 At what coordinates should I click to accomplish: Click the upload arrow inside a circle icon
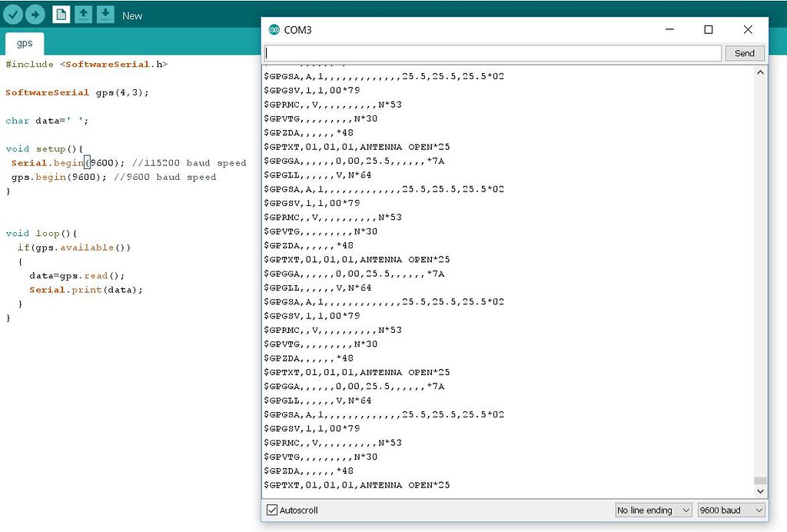34,14
